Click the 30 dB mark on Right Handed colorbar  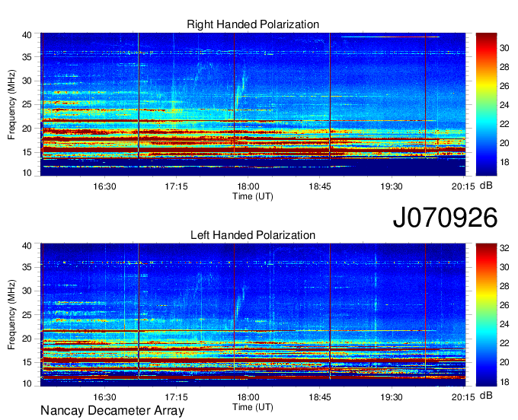(x=504, y=48)
